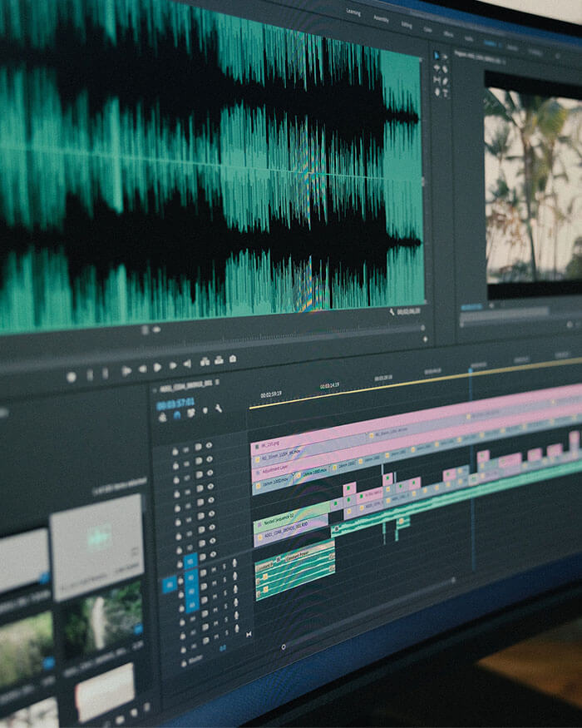582x728 pixels.
Task: Solo the first audio track (S)
Action: [x=224, y=567]
